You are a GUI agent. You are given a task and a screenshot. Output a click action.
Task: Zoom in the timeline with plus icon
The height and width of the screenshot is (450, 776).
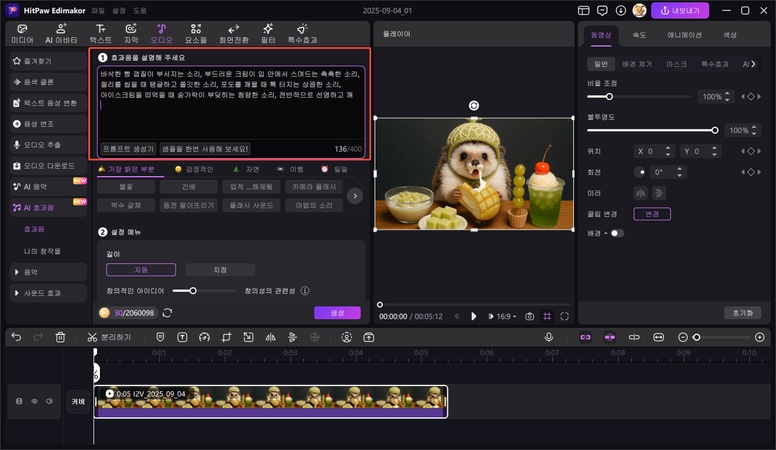click(x=760, y=337)
